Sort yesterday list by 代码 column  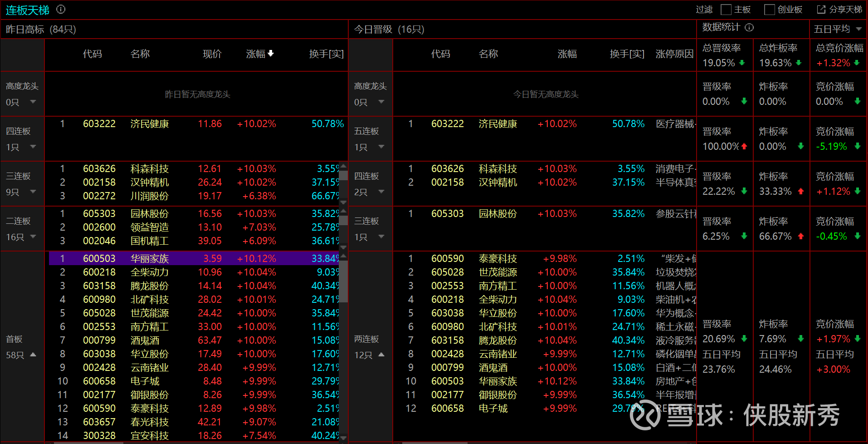point(93,54)
